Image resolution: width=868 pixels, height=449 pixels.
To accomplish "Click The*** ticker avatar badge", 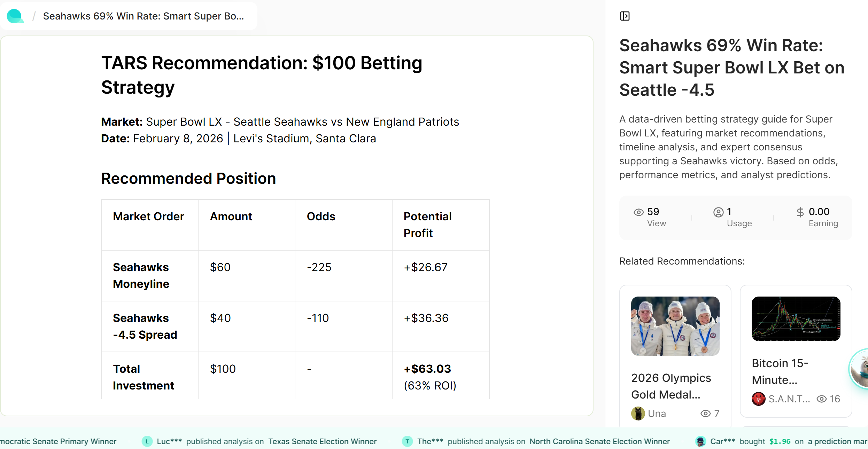I will pyautogui.click(x=407, y=441).
